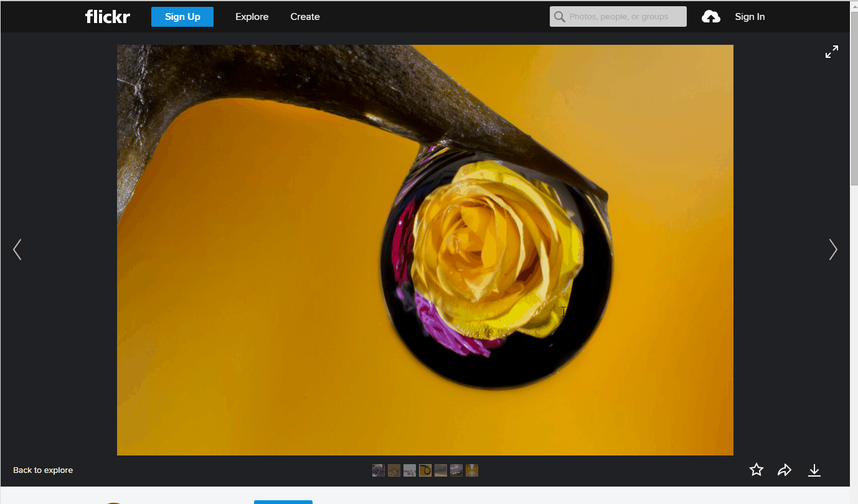Expand photo to fullscreen view

pyautogui.click(x=832, y=52)
